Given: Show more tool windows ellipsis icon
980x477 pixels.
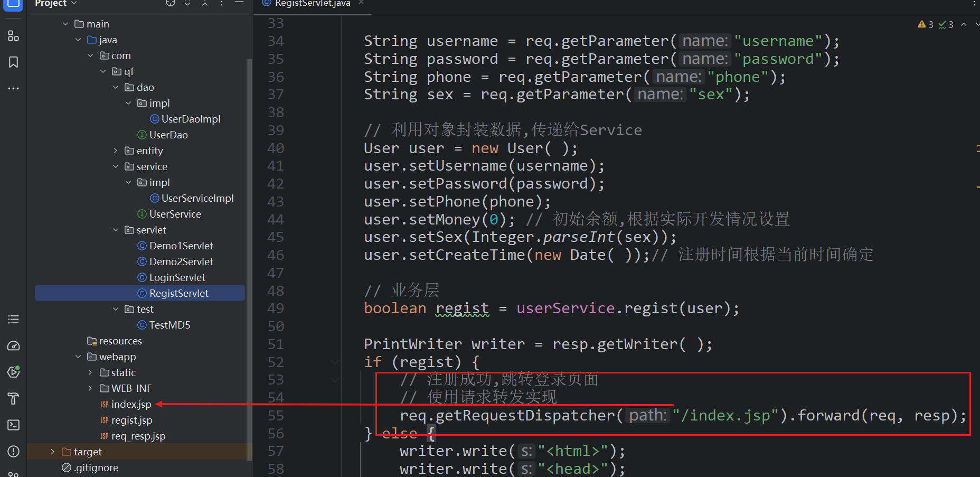Looking at the screenshot, I should [x=13, y=88].
